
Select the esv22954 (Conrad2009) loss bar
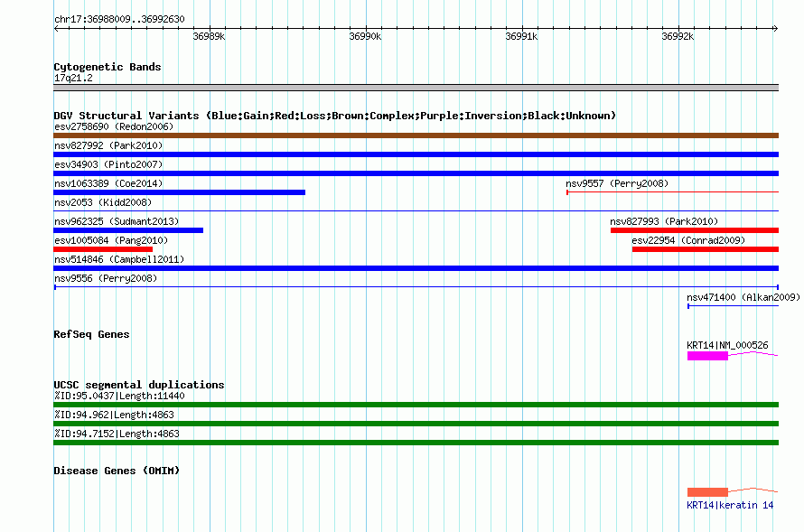click(706, 249)
